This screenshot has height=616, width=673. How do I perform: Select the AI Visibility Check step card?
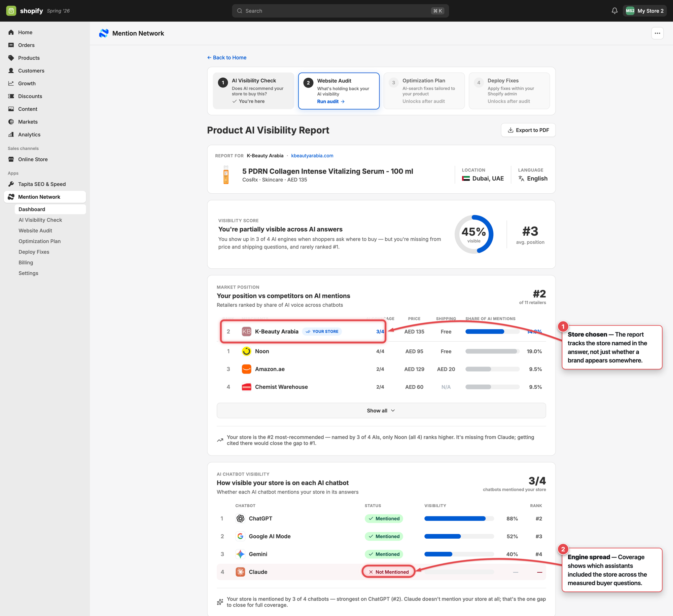click(254, 91)
